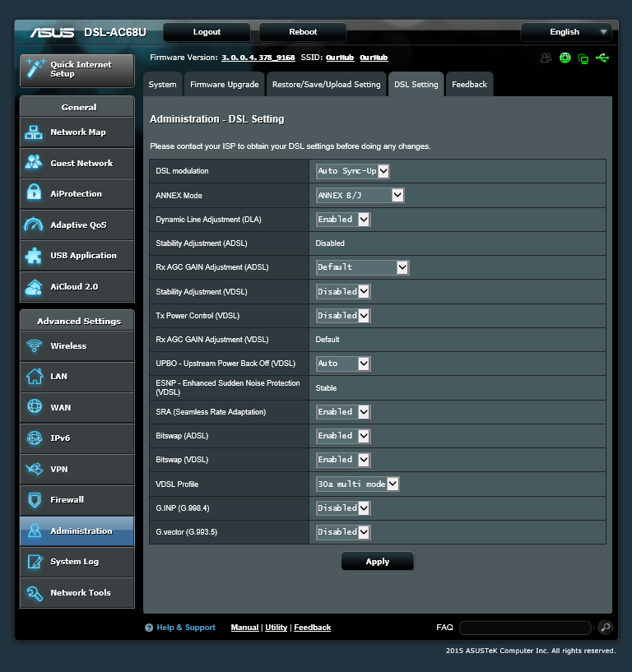Open LAN settings
The image size is (632, 672).
pyautogui.click(x=77, y=377)
